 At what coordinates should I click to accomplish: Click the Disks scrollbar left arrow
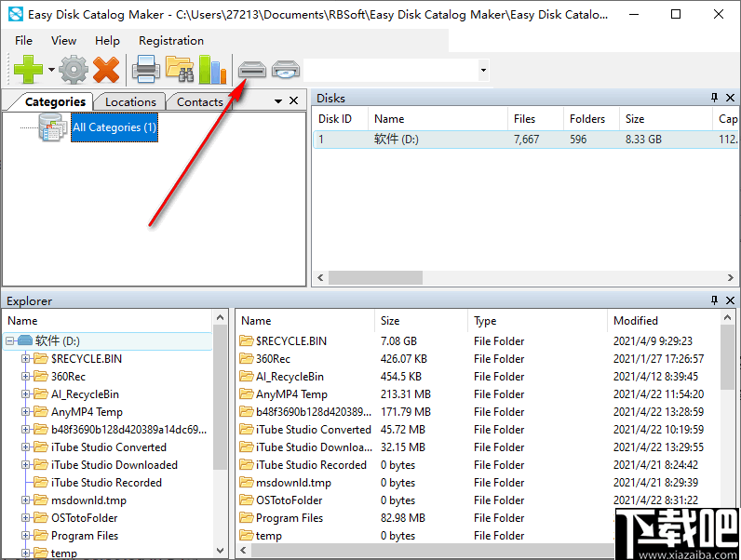[x=320, y=277]
